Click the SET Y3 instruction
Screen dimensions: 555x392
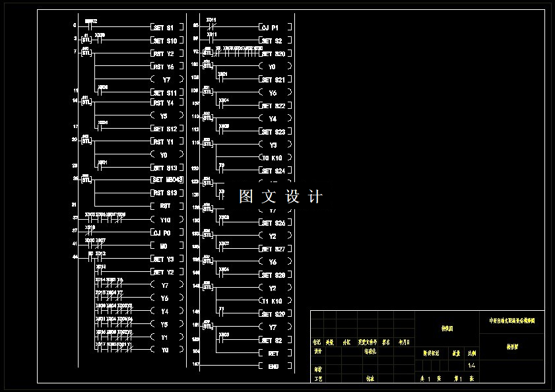(x=167, y=259)
